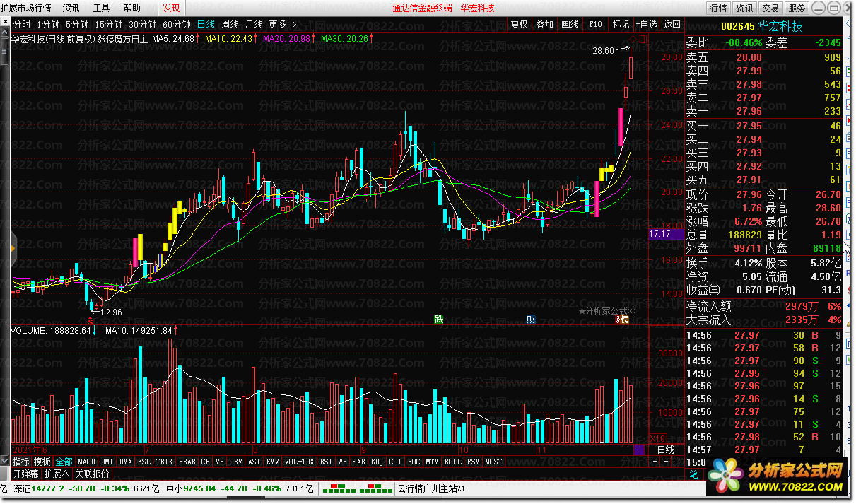Viewport: 856px width, 504px height.
Task: Click the 标记 mark button
Action: (621, 24)
